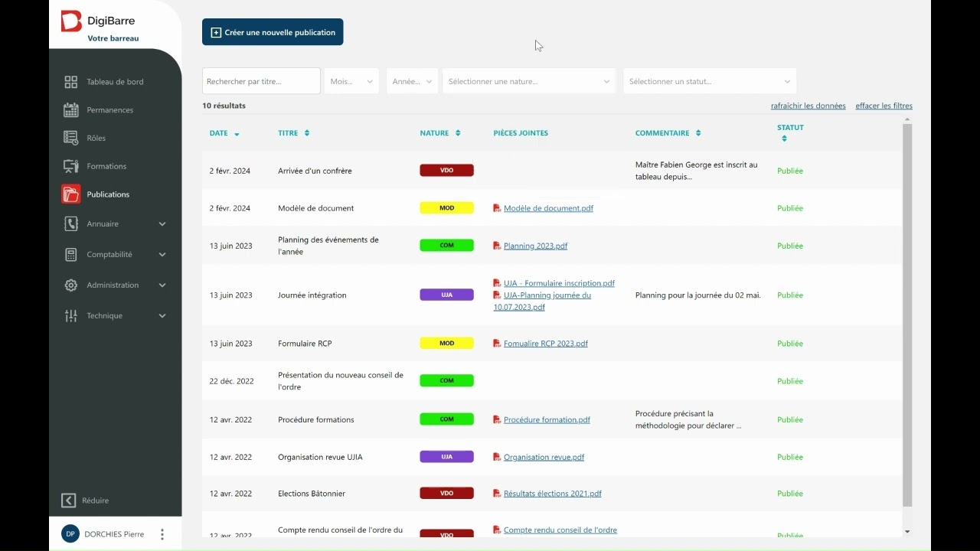This screenshot has width=980, height=551.
Task: Click the Formations presentation icon
Action: (71, 166)
